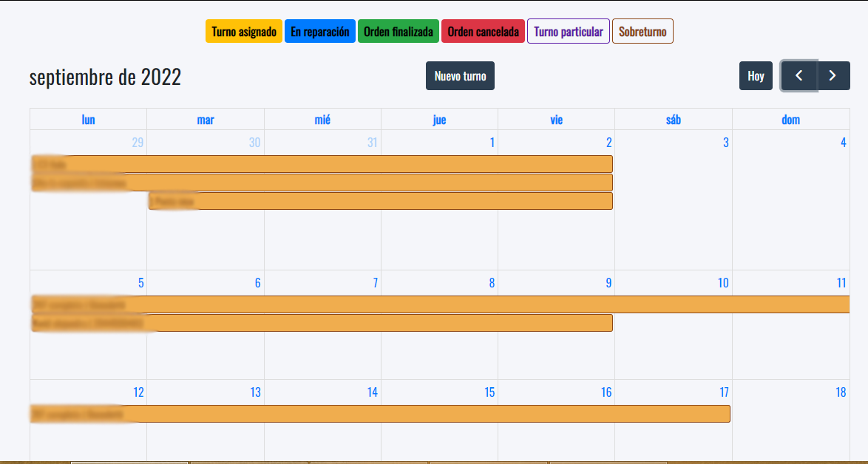The height and width of the screenshot is (464, 868).
Task: Toggle the Turno asignado filter
Action: (243, 31)
